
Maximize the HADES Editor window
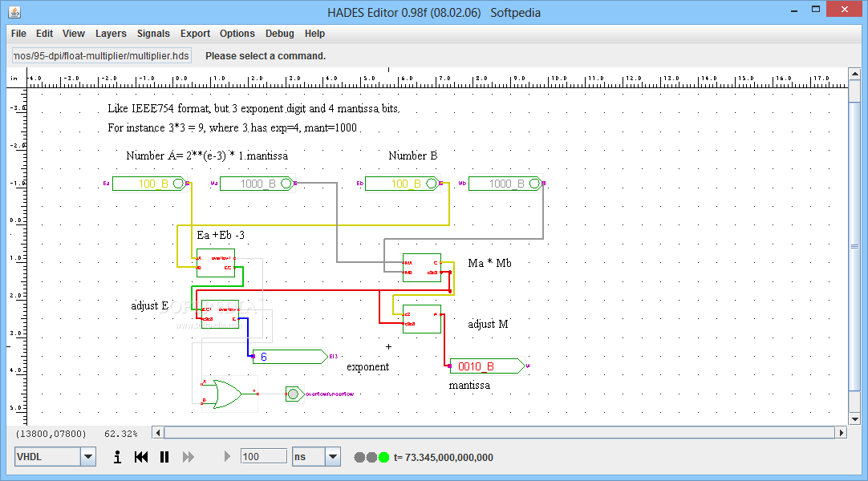[x=816, y=10]
